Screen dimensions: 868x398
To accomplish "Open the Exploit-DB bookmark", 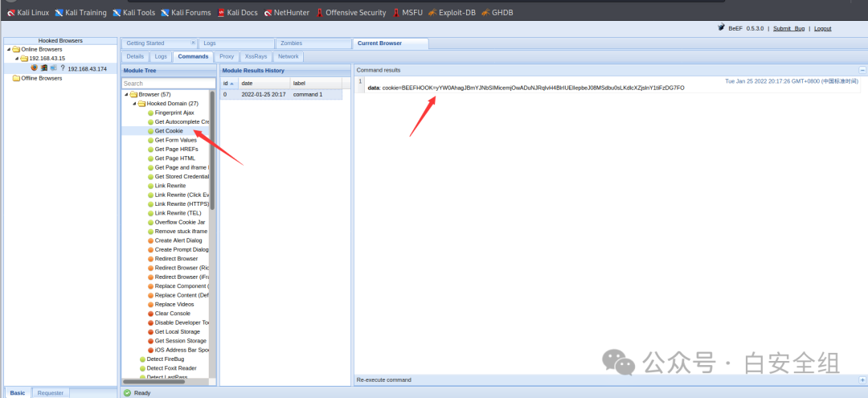I will pos(452,12).
